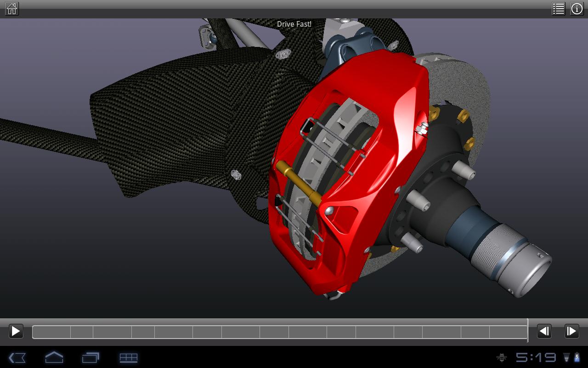Open the grid menu icon in navigation bar
The height and width of the screenshot is (368, 588).
point(129,357)
